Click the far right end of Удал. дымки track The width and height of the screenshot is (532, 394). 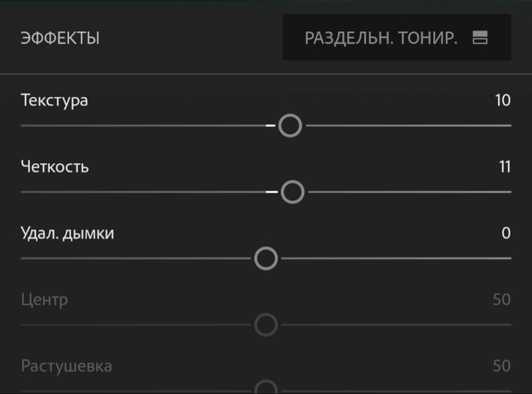tap(509, 259)
